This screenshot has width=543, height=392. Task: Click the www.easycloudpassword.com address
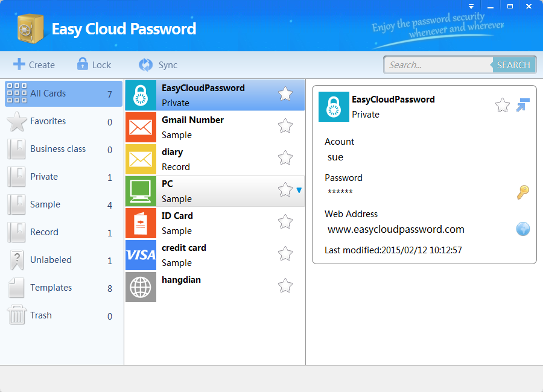coord(396,229)
